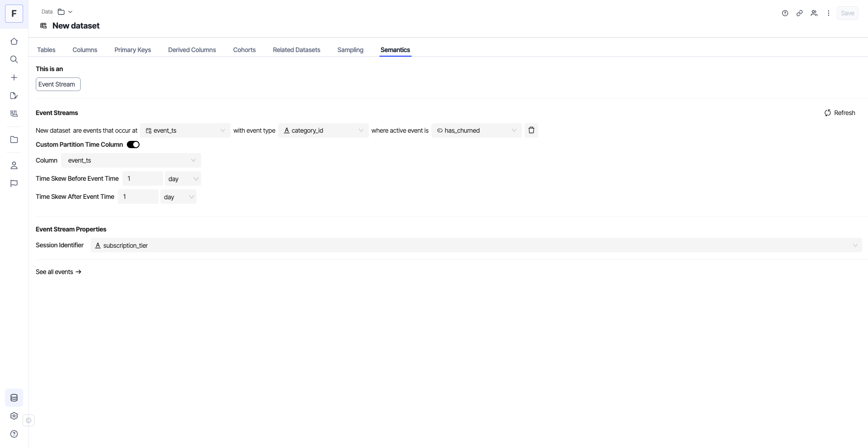Click the plus icon in sidebar
This screenshot has height=448, width=868.
coord(14,77)
